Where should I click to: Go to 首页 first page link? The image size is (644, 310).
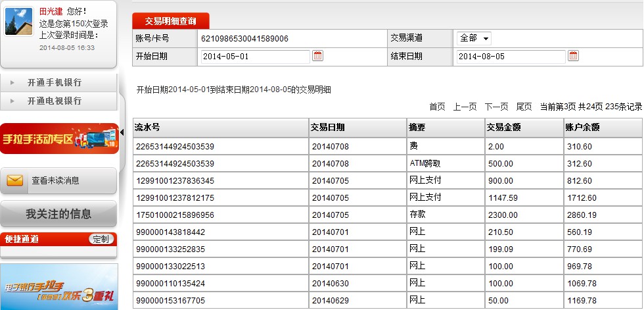click(437, 107)
